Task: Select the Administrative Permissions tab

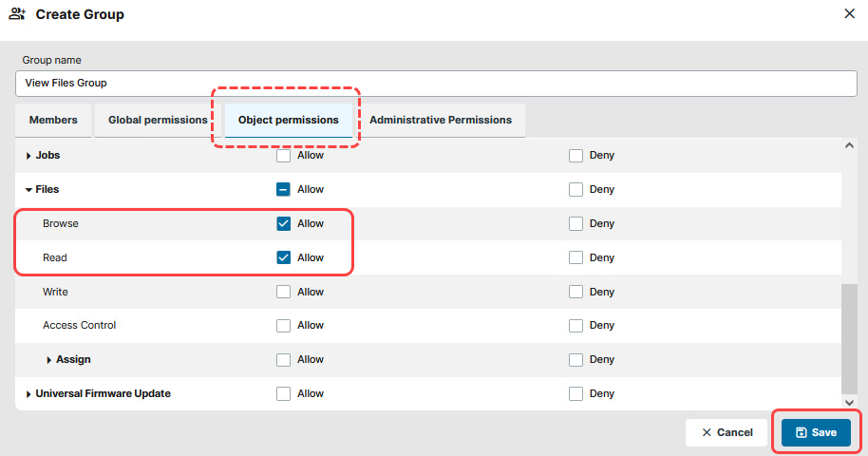Action: [x=441, y=121]
